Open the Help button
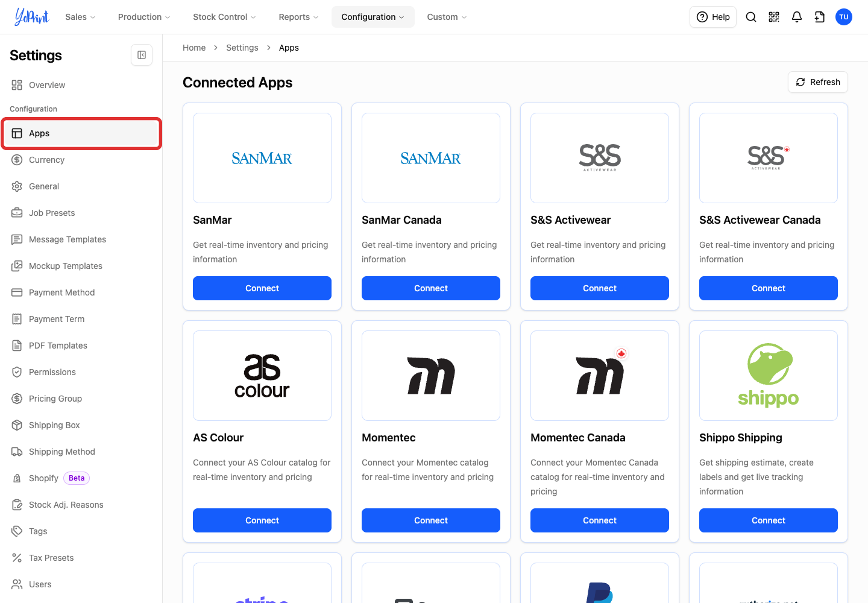 coord(713,17)
